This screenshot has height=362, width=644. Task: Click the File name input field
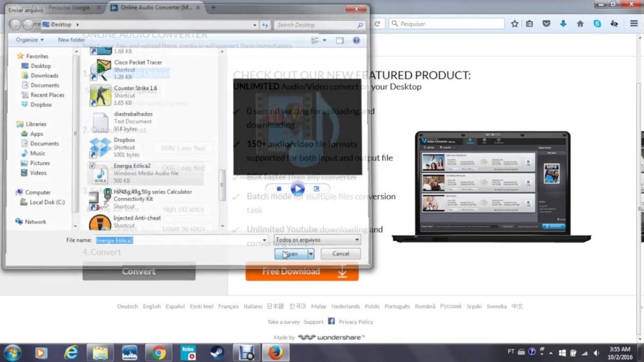point(178,240)
